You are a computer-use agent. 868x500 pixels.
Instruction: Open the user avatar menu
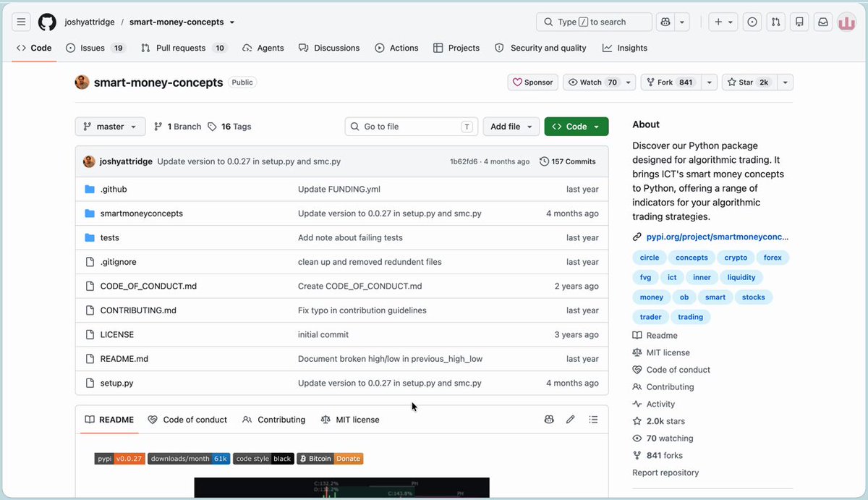847,22
